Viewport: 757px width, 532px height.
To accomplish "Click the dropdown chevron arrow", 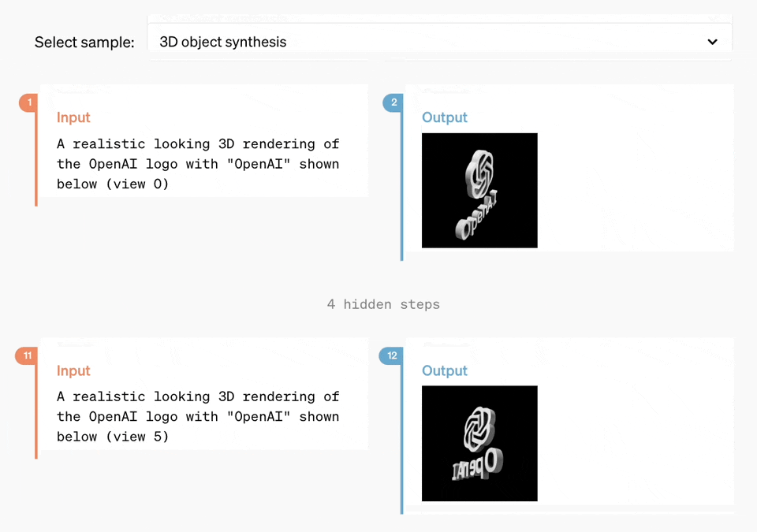I will [x=712, y=42].
